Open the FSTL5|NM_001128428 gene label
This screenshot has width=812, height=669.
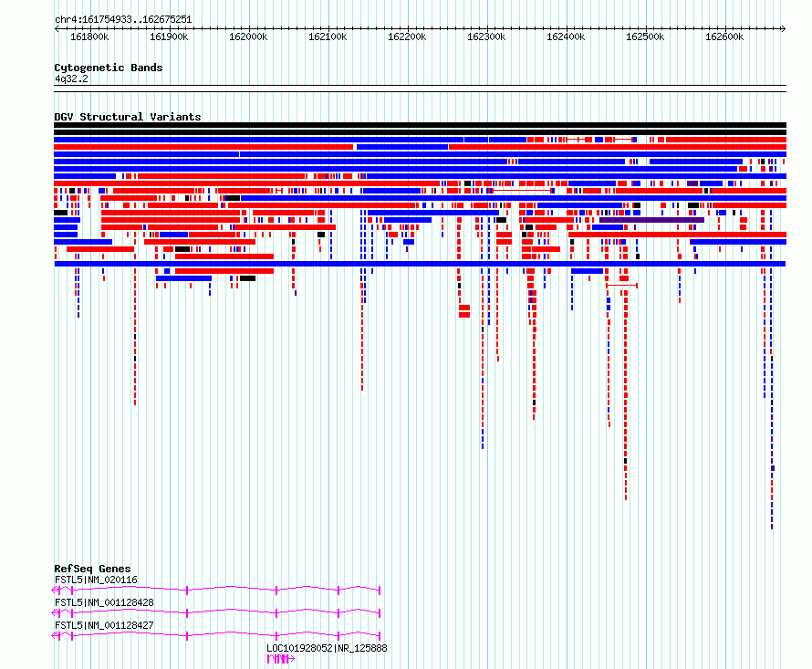[x=104, y=602]
